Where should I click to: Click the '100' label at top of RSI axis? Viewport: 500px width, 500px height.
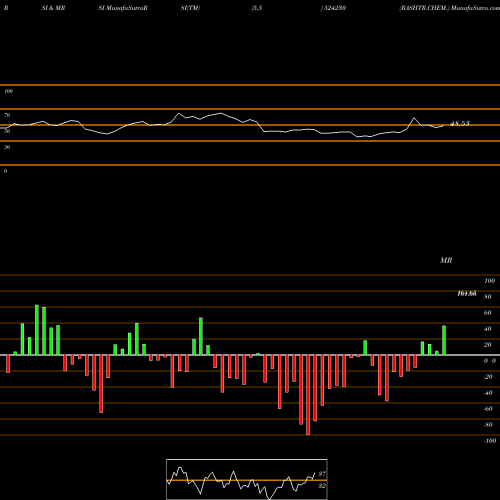coord(8,91)
